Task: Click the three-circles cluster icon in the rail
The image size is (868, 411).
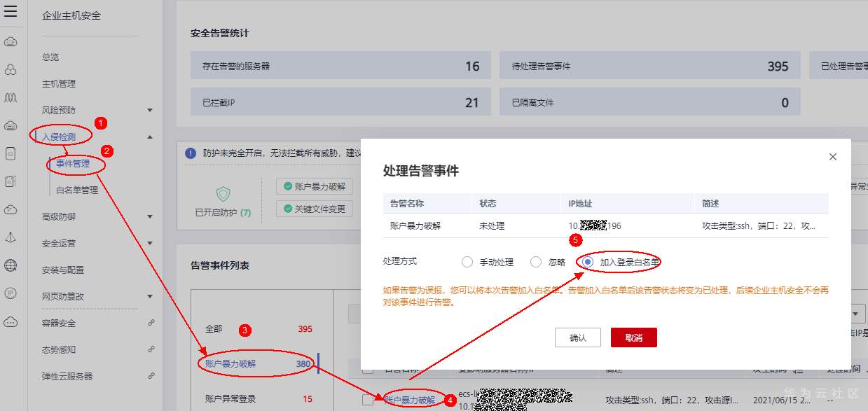Action: click(11, 70)
